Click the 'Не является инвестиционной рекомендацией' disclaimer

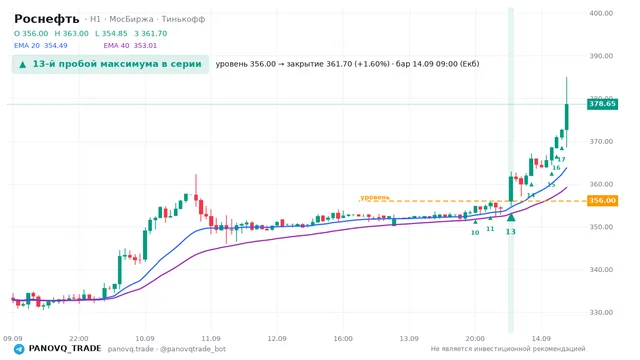click(508, 349)
